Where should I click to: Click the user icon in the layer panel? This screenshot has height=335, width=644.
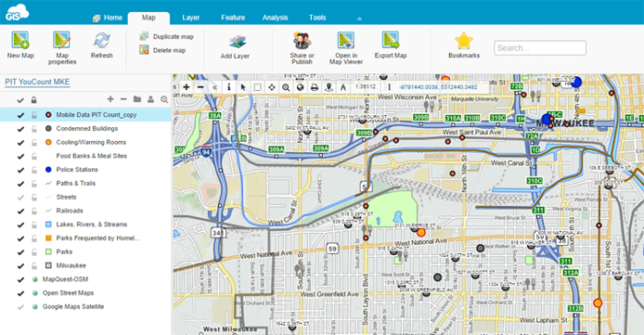pos(151,99)
